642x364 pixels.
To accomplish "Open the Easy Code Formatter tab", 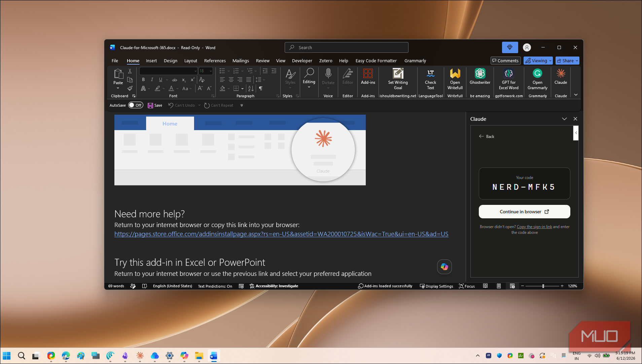I will point(376,61).
